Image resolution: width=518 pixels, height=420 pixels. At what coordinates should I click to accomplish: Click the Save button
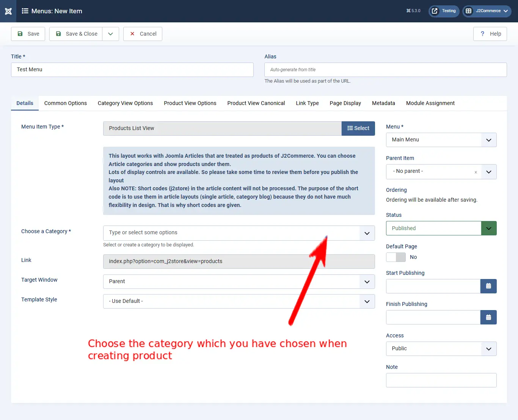pyautogui.click(x=28, y=34)
